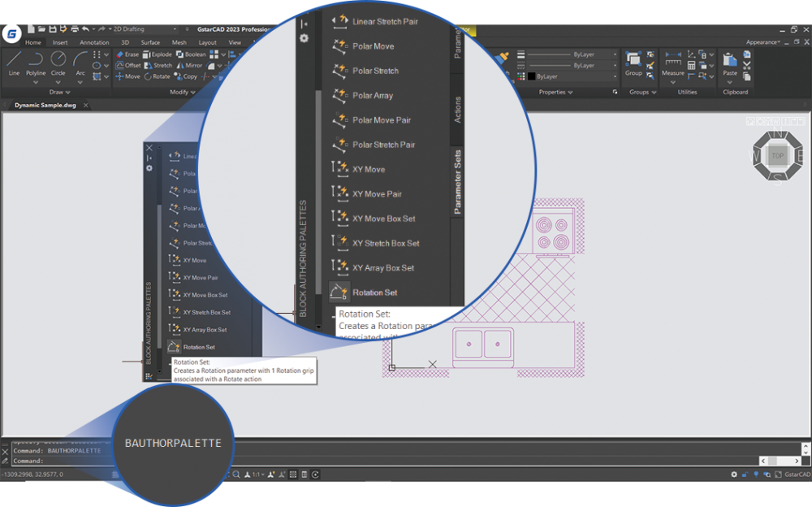Click the zoom magnifier icon in status bar
The height and width of the screenshot is (507, 812).
236,474
